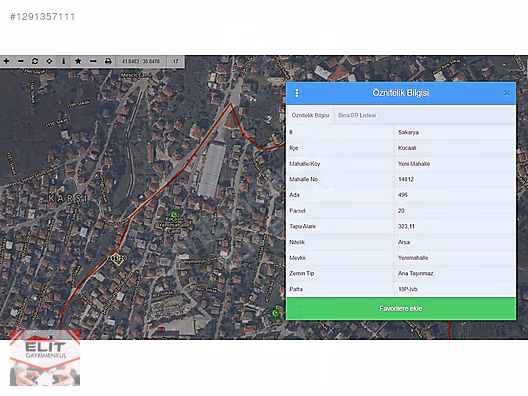Click the coordinates display in the toolbar
Image resolution: width=528 pixels, height=396 pixels.
point(141,61)
